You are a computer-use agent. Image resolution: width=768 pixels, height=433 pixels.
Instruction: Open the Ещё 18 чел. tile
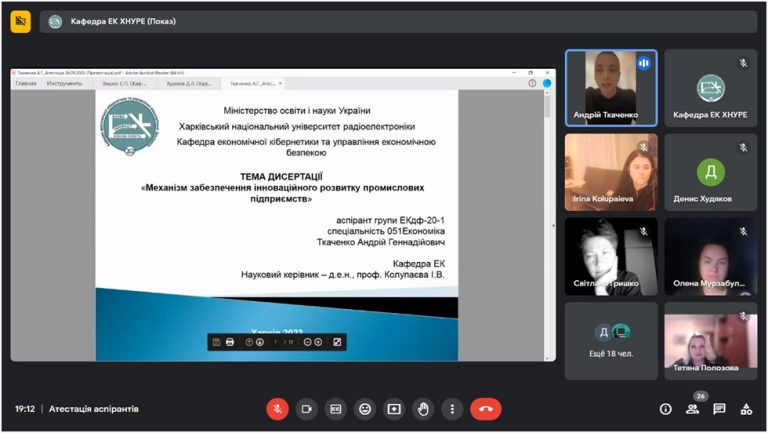coord(611,341)
